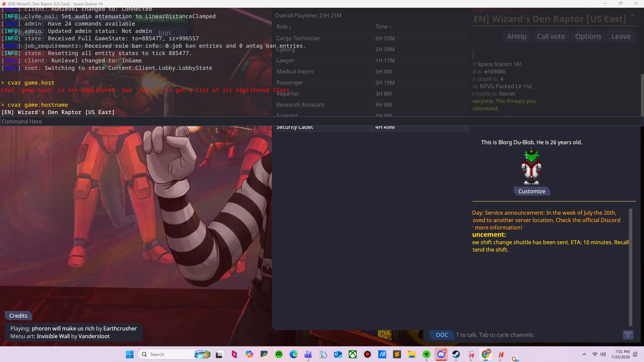Open the red record button app
Screen dimensions: 644x362
(x=367, y=354)
